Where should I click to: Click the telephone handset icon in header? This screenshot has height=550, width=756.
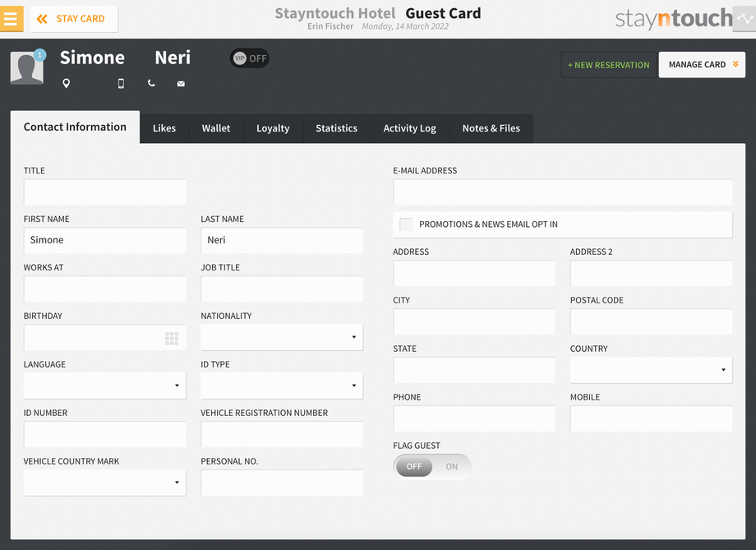pyautogui.click(x=151, y=83)
